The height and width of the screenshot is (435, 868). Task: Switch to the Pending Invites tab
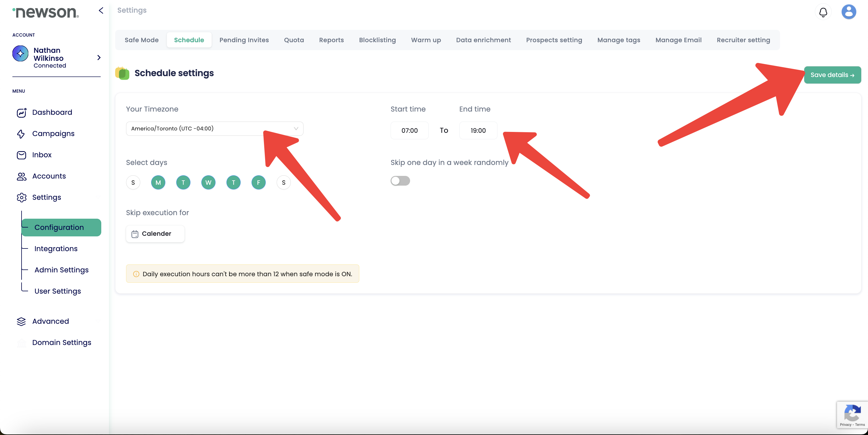(x=244, y=40)
